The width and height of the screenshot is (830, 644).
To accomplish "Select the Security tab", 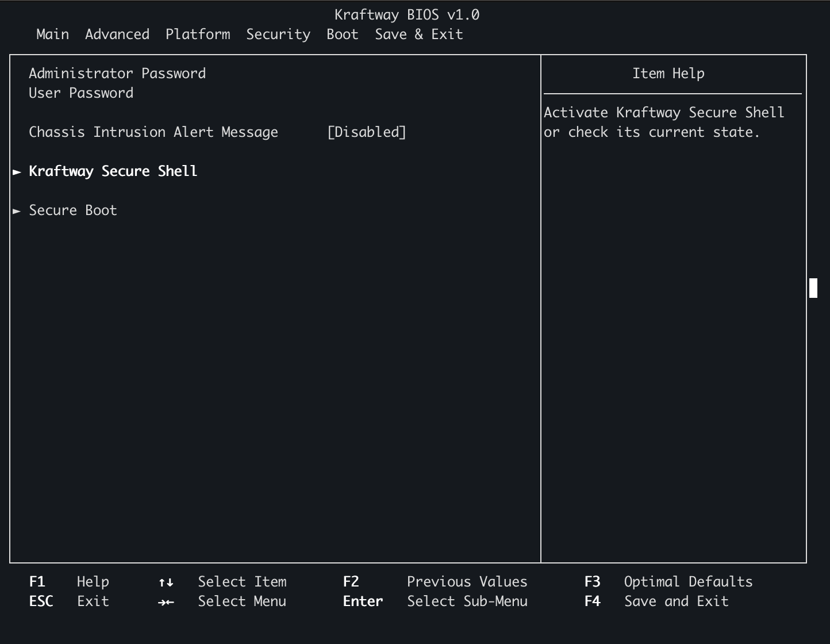I will (278, 34).
